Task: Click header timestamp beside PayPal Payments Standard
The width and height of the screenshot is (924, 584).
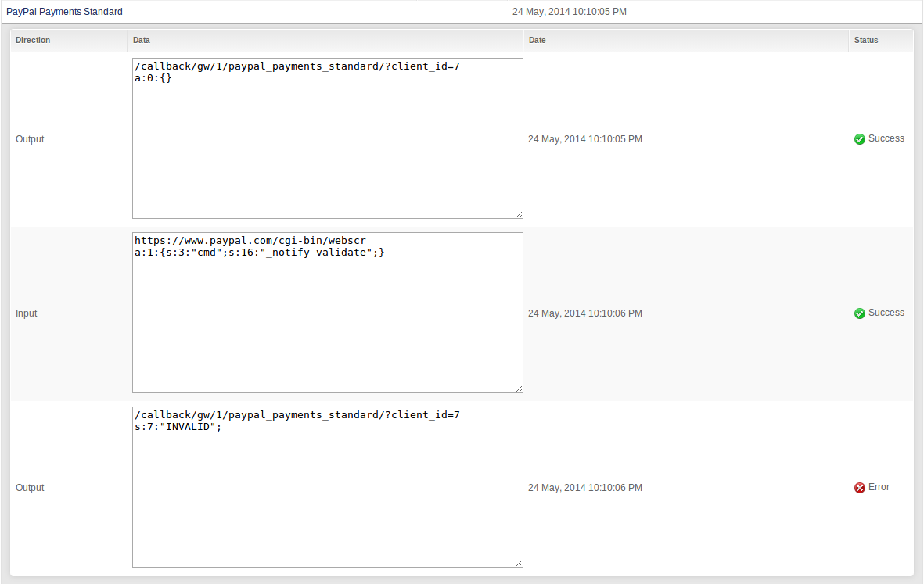Action: click(x=570, y=12)
